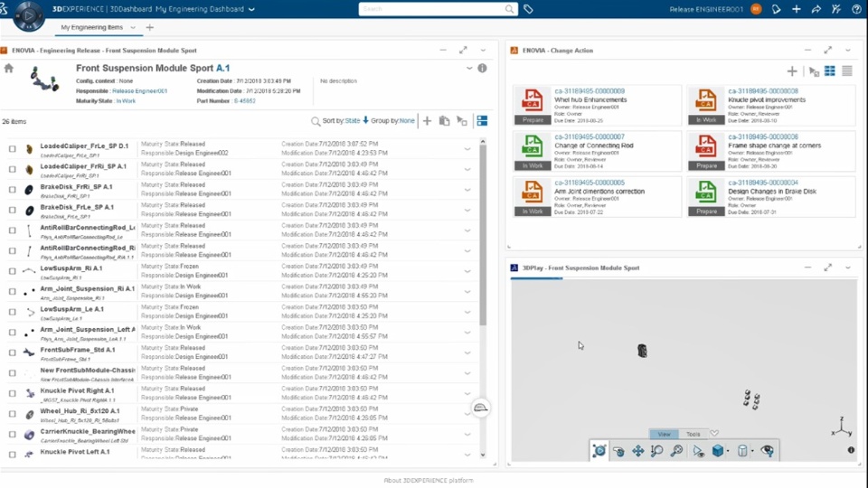Check the Arm_Joint_Suspension_Ri A.1 checkbox
Image resolution: width=868 pixels, height=488 pixels.
(12, 292)
